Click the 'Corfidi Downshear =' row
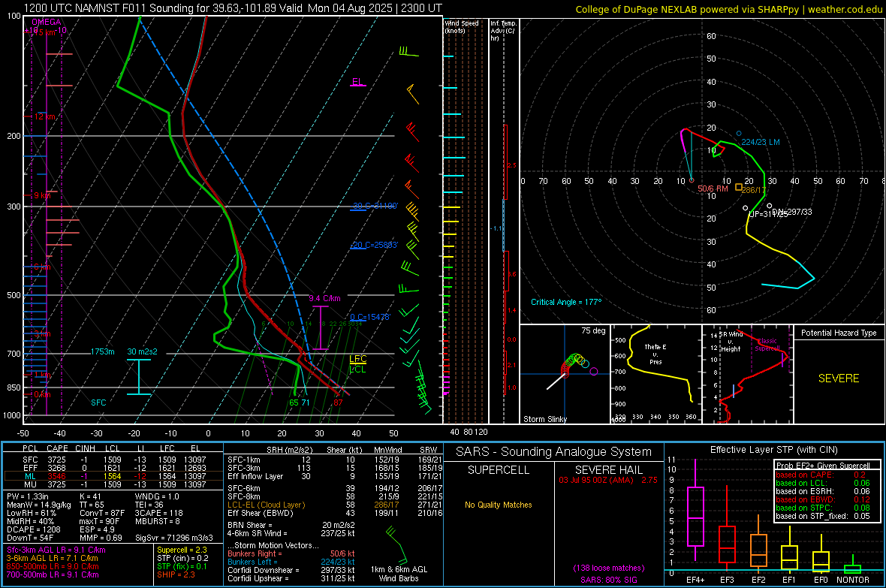Viewport: 886px width, 588px height. tap(291, 570)
